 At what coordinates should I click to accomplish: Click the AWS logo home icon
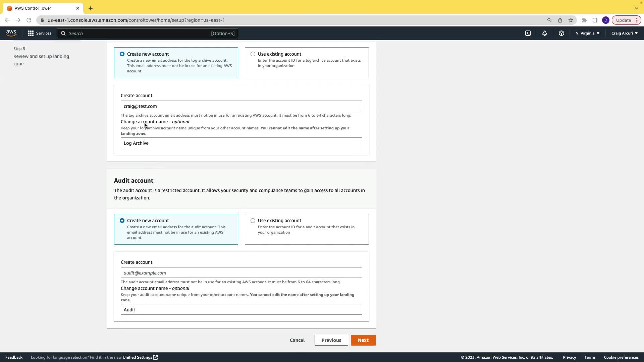[11, 33]
